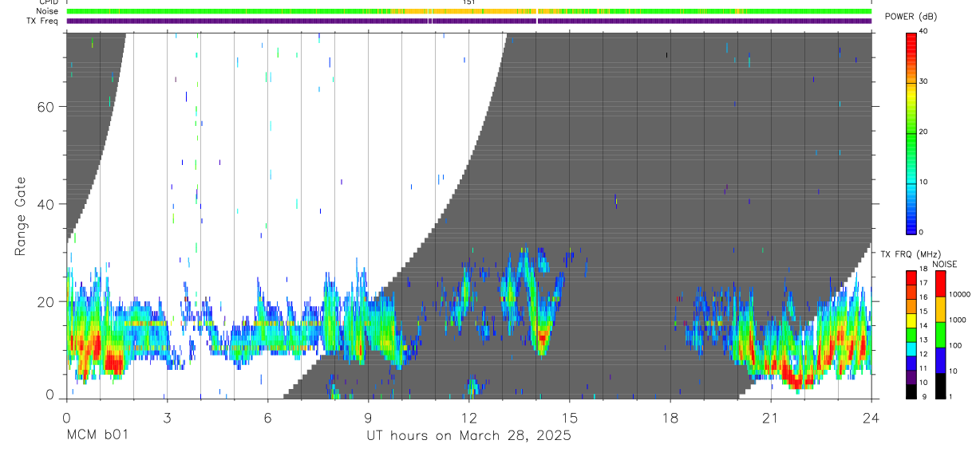Click the yellow 1000 band in NOISE legend
Screen dimensions: 980x452
[939, 309]
